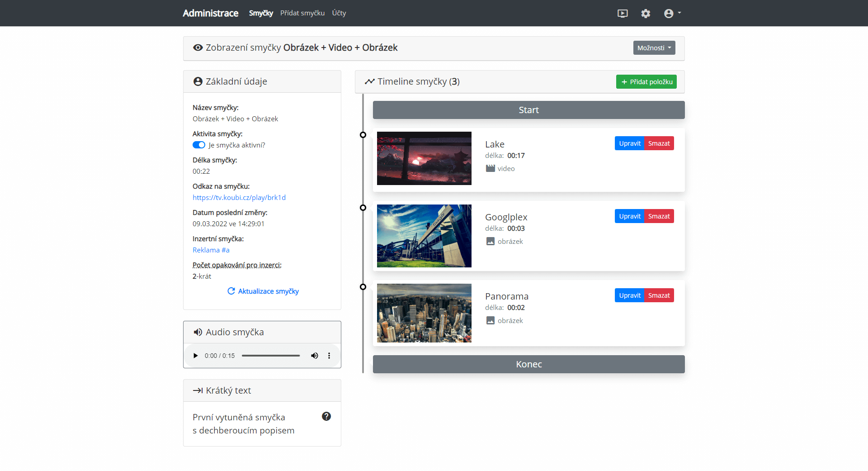Open the Přidat smyčku menu item
This screenshot has height=471, width=868.
[x=302, y=13]
